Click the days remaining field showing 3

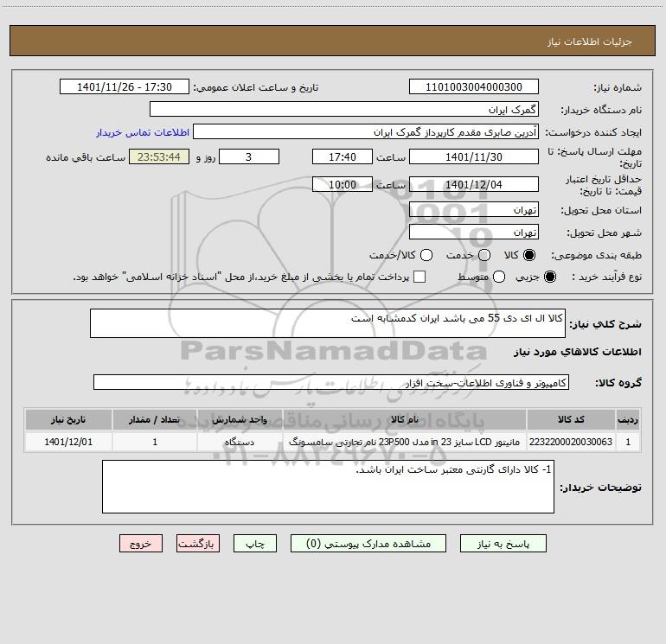(249, 156)
